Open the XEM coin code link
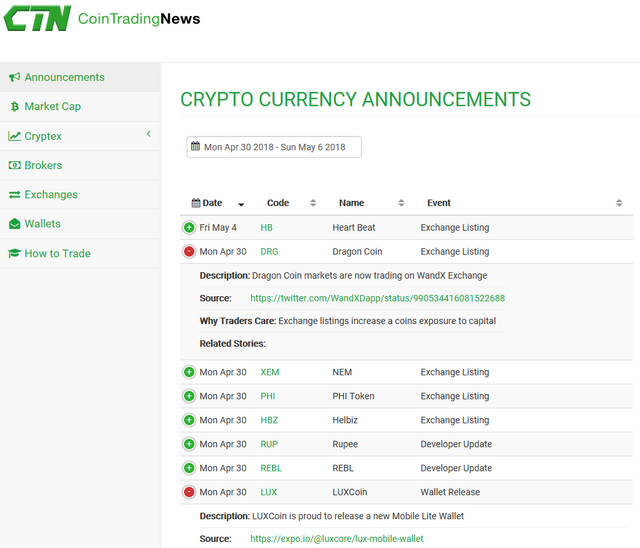Screen dimensions: 640x548 pos(270,372)
